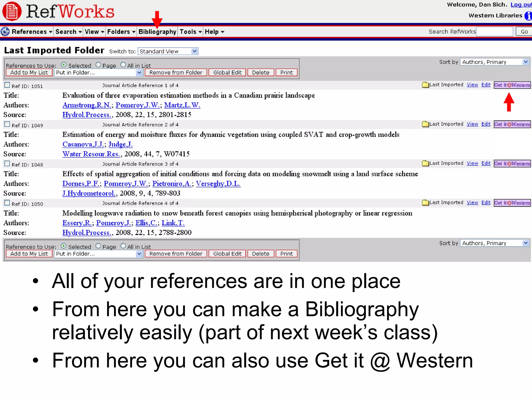Image resolution: width=532 pixels, height=399 pixels.
Task: Open Edit link for Ref ID 1050
Action: tap(486, 202)
